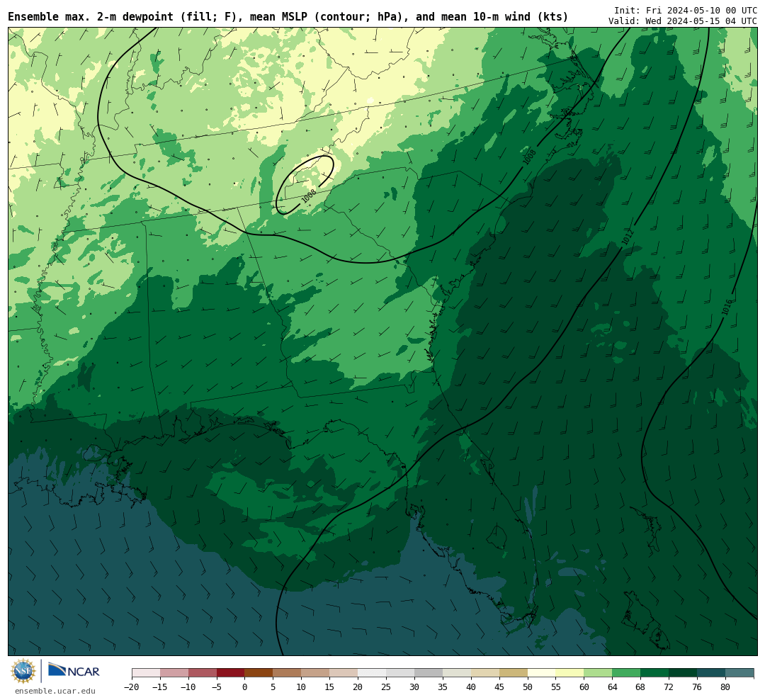This screenshot has width=765, height=700.
Task: Click the 76 to 80 teal swatch
Action: pyautogui.click(x=712, y=673)
